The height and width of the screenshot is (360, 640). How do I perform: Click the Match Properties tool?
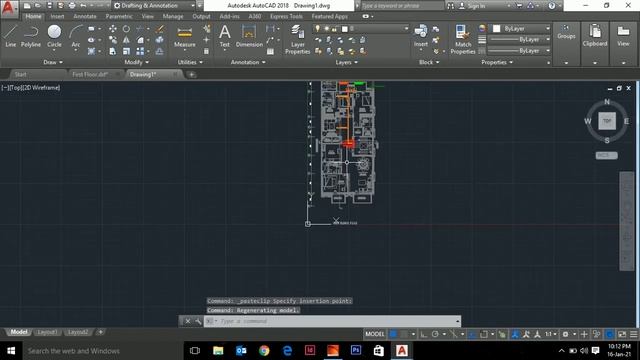(x=463, y=39)
